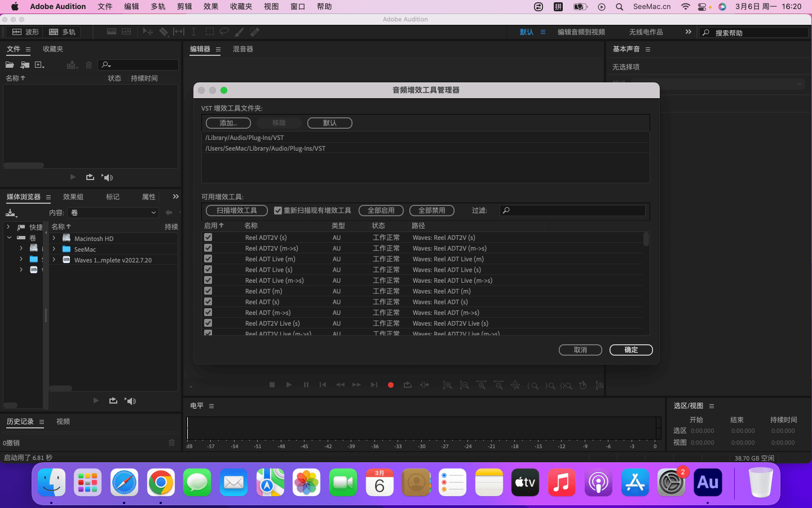Screen dimensions: 812x508
Task: Toggle the loop playback icon in transport
Action: click(408, 385)
